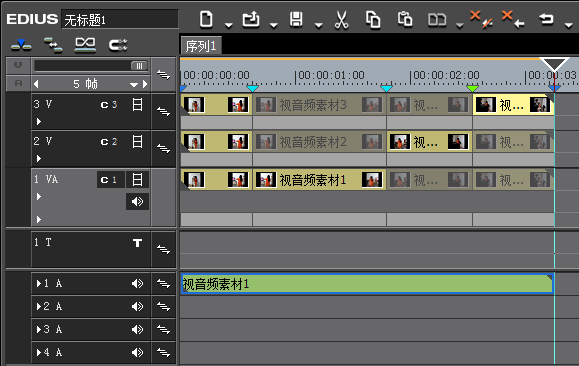Expand the 2 V track triangle
This screenshot has width=579, height=366.
(x=39, y=158)
